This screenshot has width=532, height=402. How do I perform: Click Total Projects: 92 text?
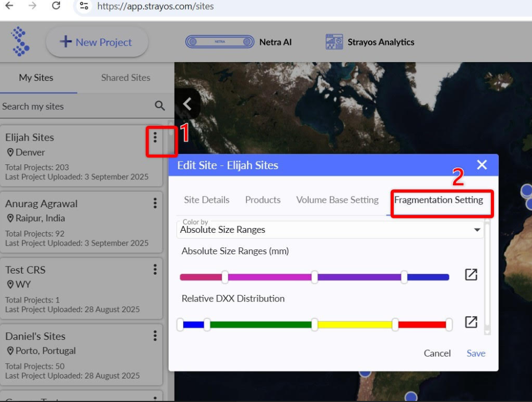pyautogui.click(x=35, y=233)
